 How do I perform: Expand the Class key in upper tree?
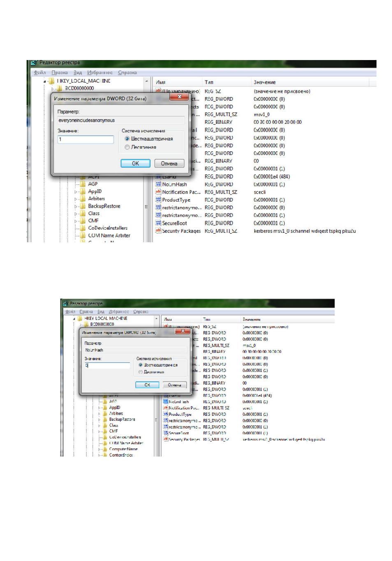[76, 214]
